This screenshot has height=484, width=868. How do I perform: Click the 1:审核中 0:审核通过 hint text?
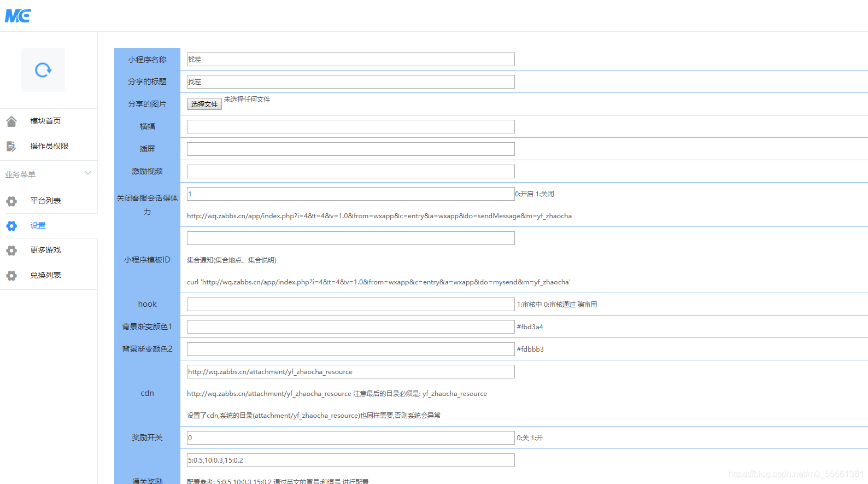coord(557,305)
